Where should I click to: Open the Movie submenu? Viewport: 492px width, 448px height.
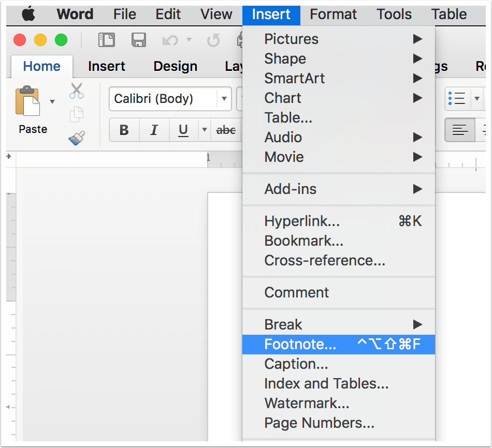pos(339,157)
